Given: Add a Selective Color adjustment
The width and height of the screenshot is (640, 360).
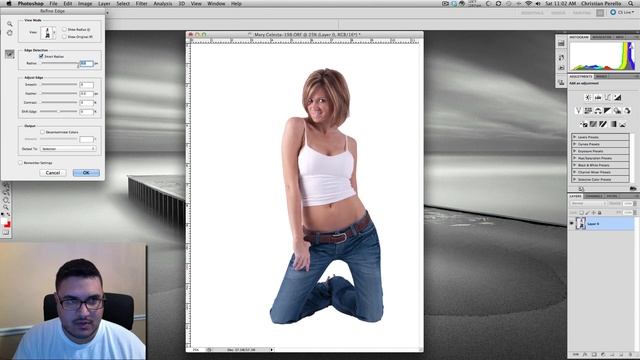Looking at the screenshot, I should [623, 124].
